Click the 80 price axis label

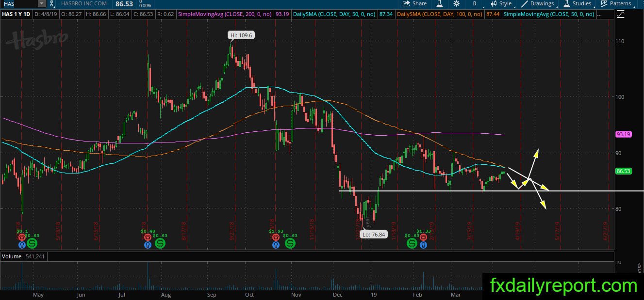coord(618,209)
